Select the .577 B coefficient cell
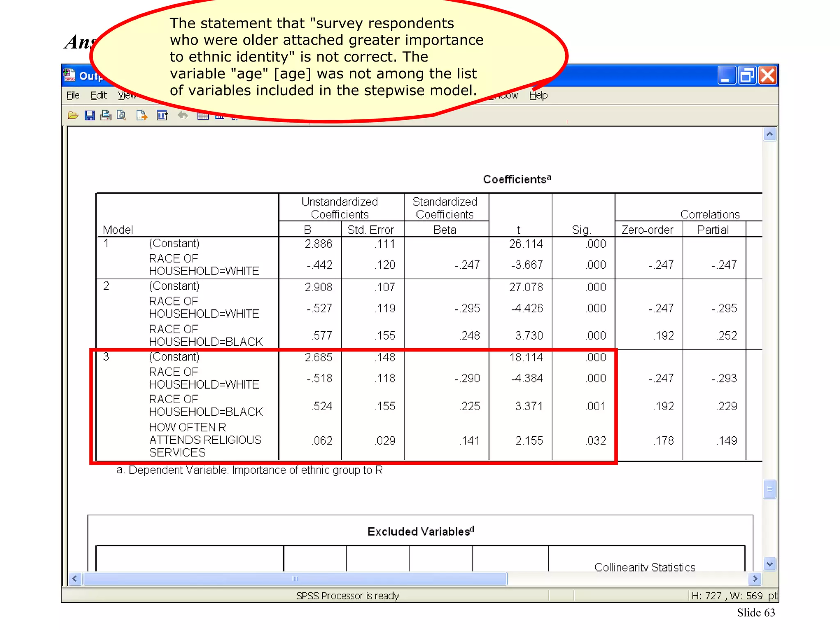The image size is (840, 630). coord(322,336)
